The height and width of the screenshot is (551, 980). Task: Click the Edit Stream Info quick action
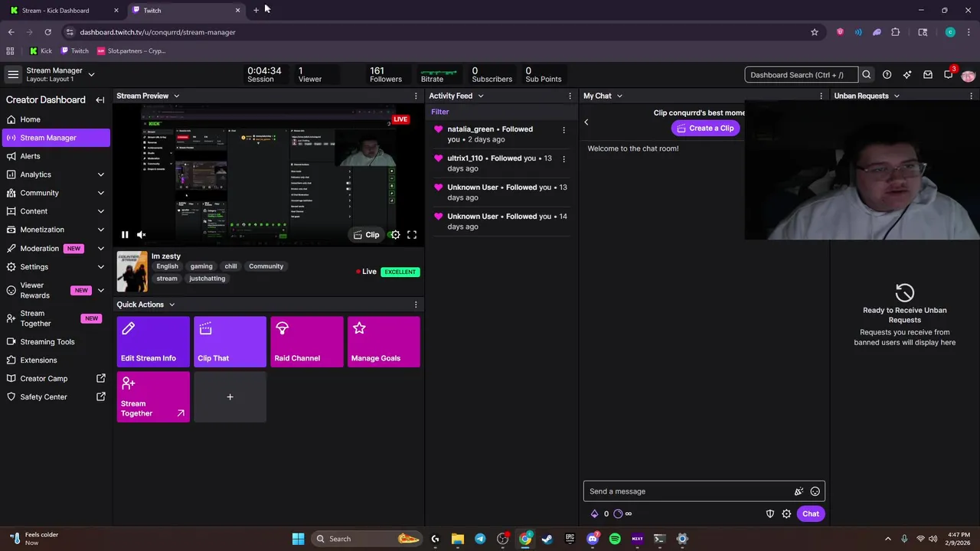153,342
